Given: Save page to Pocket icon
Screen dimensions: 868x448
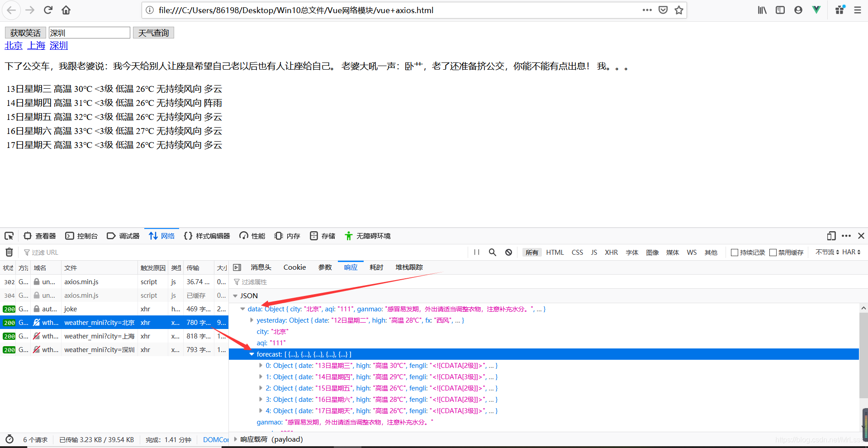Looking at the screenshot, I should pyautogui.click(x=663, y=10).
